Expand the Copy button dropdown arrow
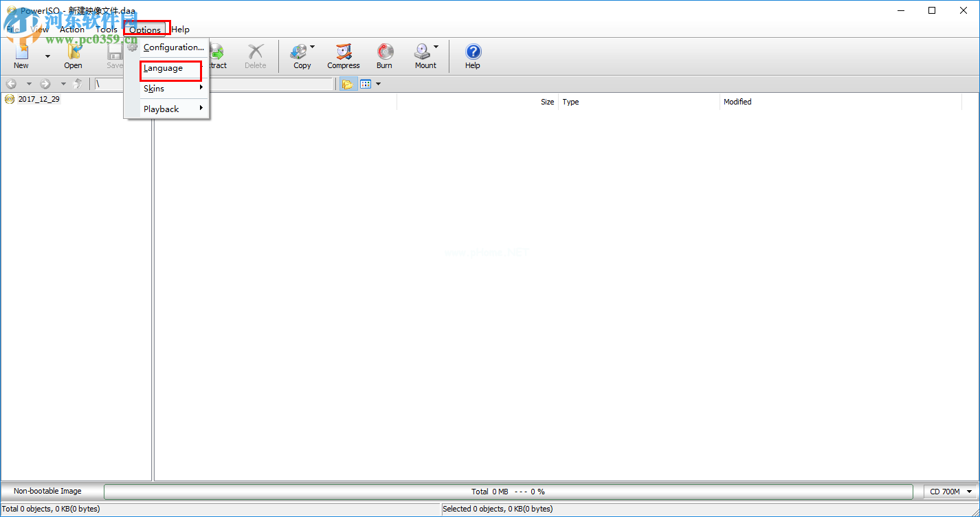The height and width of the screenshot is (517, 980). pos(313,47)
